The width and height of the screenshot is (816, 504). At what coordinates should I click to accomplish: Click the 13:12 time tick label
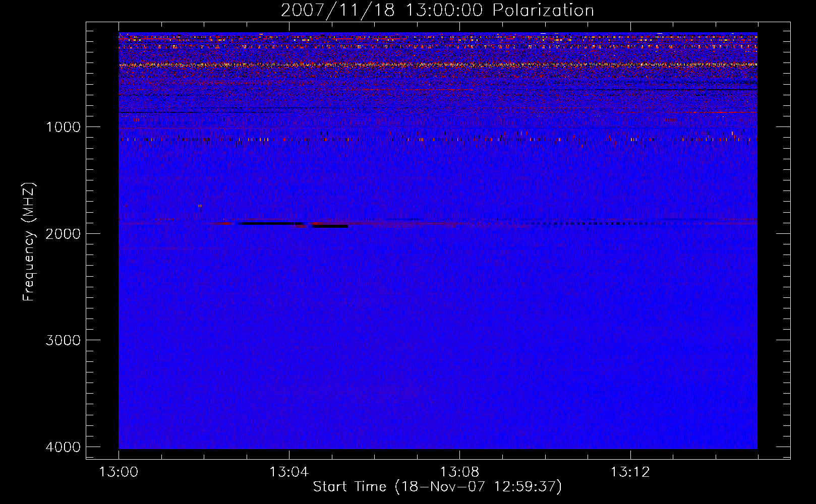tap(630, 472)
